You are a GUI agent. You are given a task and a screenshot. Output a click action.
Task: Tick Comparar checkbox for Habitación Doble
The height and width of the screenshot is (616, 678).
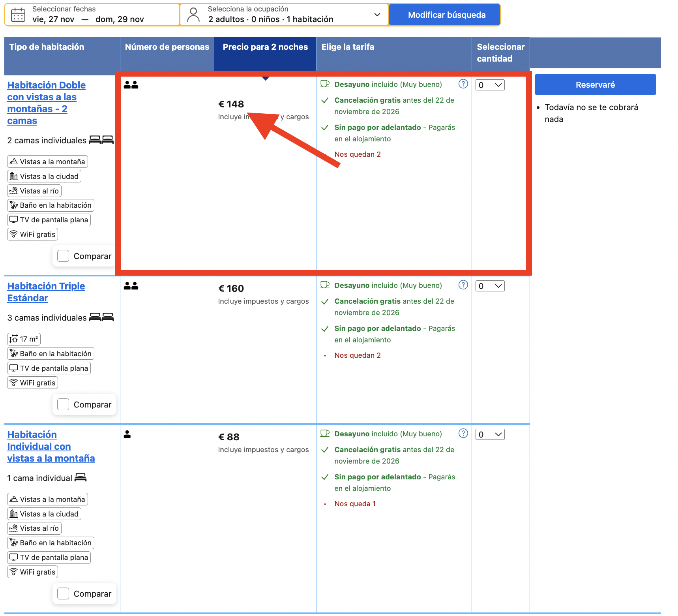tap(63, 256)
